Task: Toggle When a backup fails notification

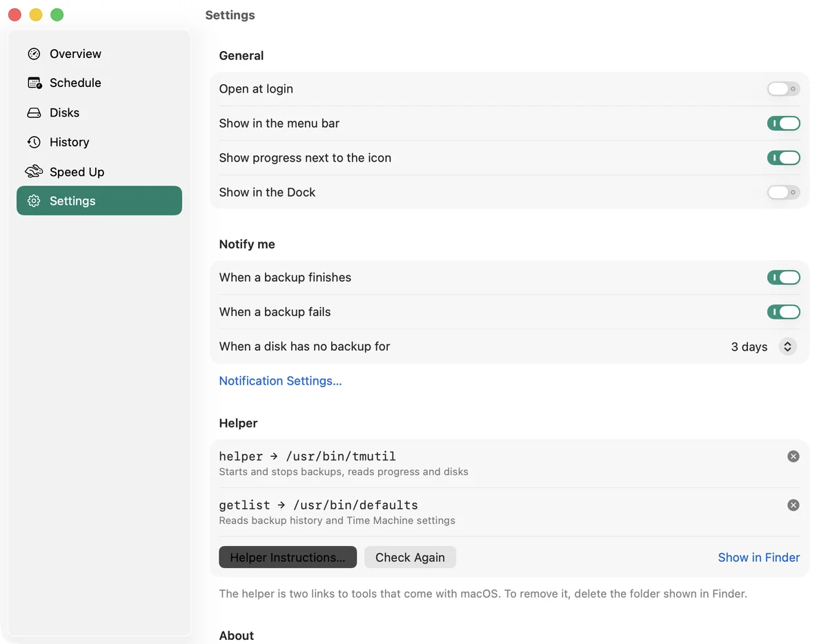Action: click(x=784, y=312)
